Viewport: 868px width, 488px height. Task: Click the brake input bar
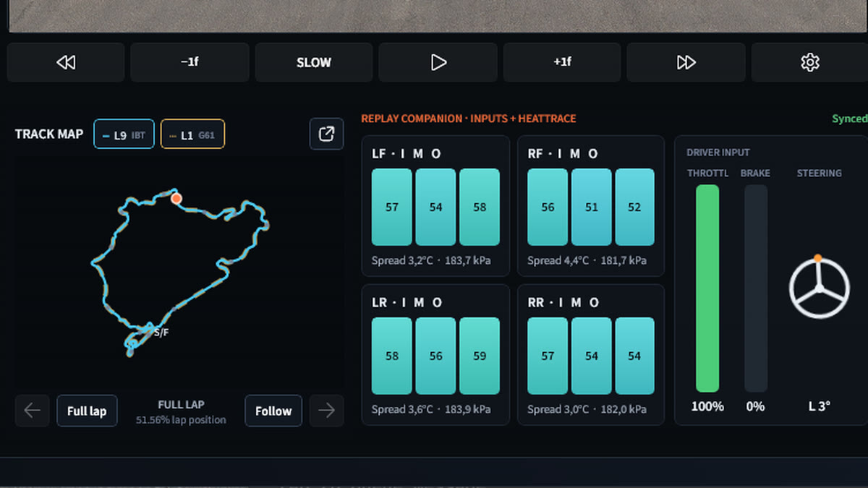[756, 288]
